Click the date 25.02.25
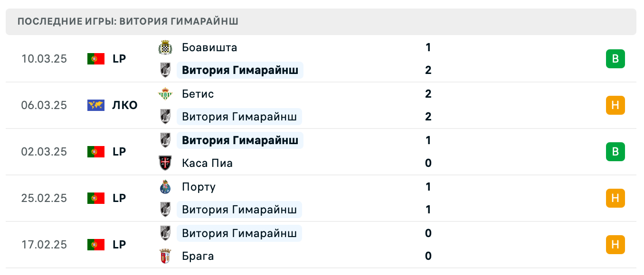 point(44,198)
